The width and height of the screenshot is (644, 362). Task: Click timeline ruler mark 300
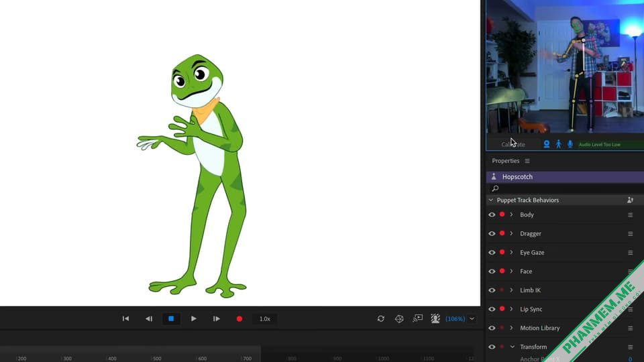(67, 358)
